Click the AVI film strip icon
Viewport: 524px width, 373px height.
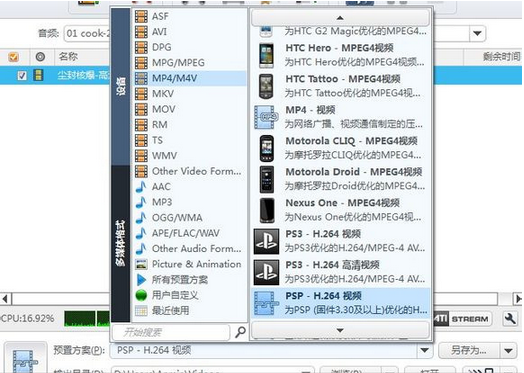coord(141,32)
